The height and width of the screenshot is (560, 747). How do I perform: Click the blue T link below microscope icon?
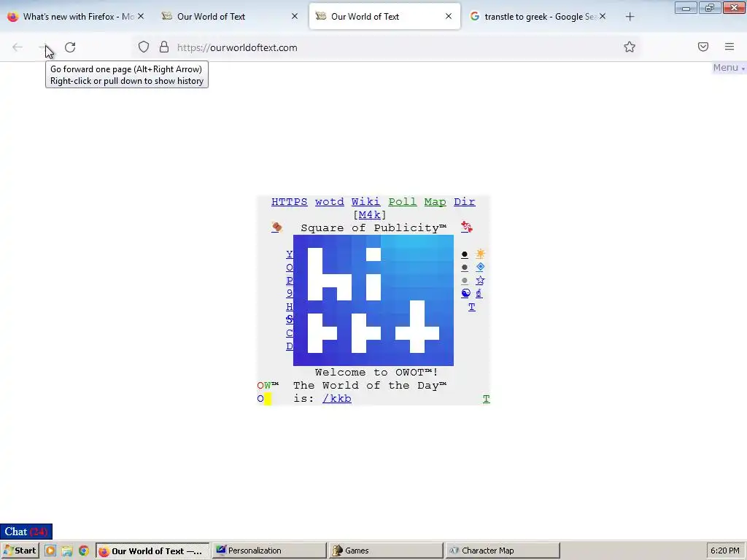pyautogui.click(x=472, y=307)
